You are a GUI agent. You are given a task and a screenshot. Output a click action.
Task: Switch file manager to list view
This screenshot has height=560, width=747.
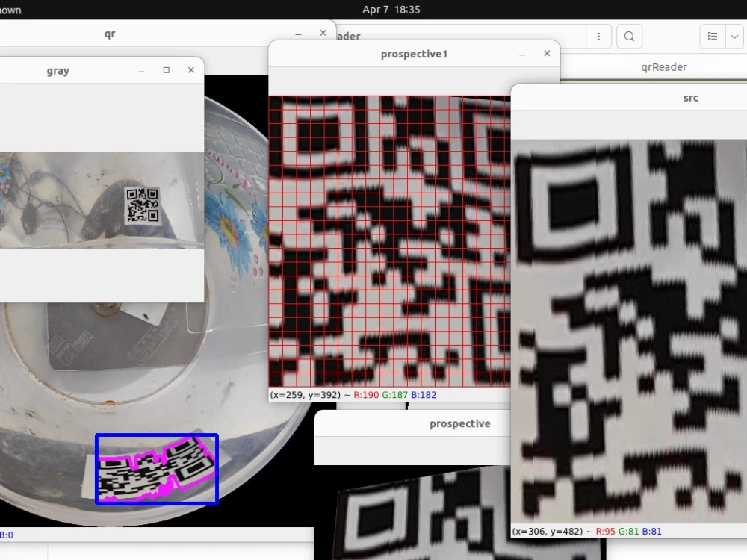(x=712, y=37)
